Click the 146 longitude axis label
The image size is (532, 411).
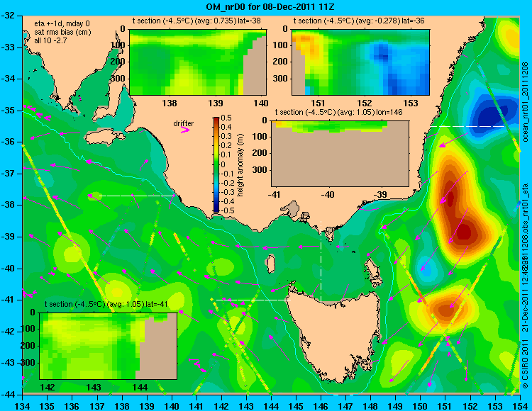(321, 406)
